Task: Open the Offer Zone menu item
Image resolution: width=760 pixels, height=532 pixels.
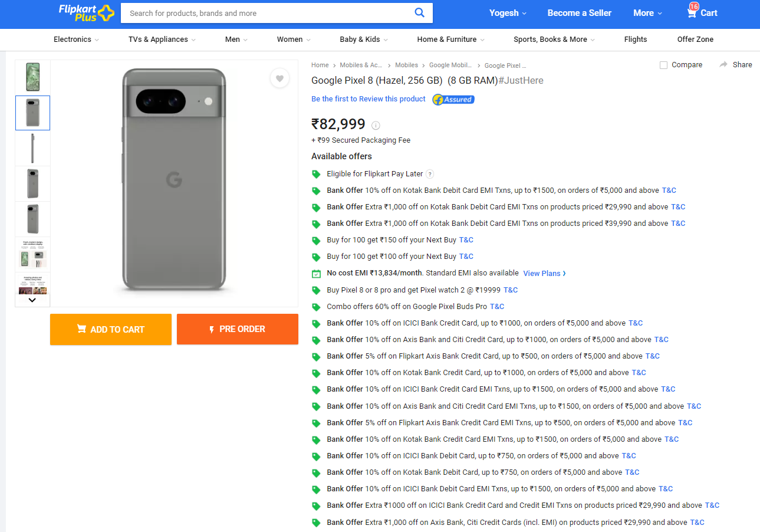Action: tap(695, 40)
